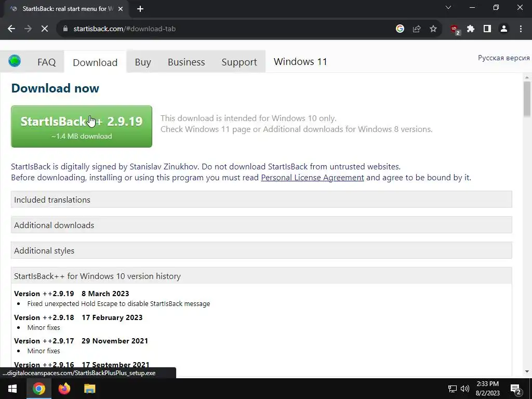Open the network tray icon
532x399 pixels.
452,389
